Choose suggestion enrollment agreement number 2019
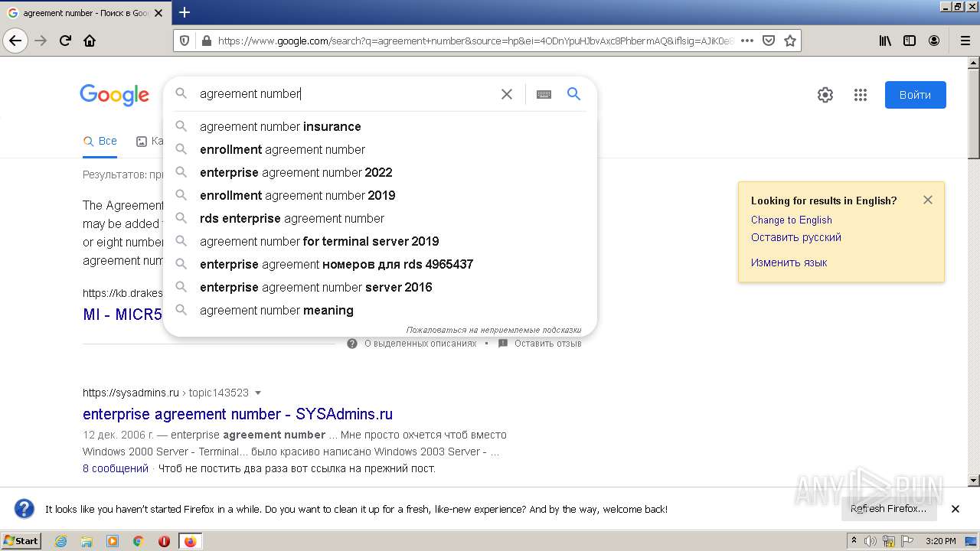The width and height of the screenshot is (980, 551). click(x=380, y=195)
